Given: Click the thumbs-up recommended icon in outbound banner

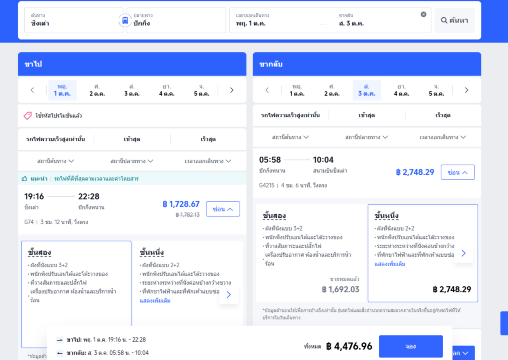Looking at the screenshot, I should pyautogui.click(x=24, y=179).
